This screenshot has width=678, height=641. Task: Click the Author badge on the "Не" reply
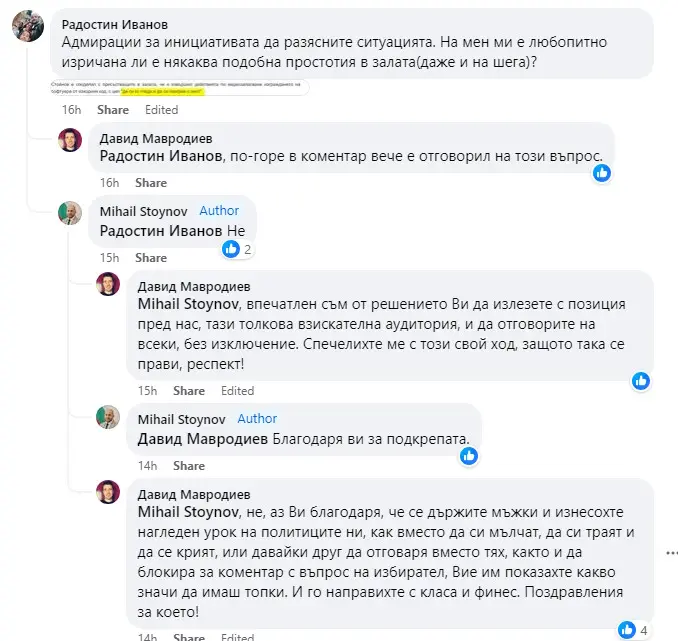point(219,211)
